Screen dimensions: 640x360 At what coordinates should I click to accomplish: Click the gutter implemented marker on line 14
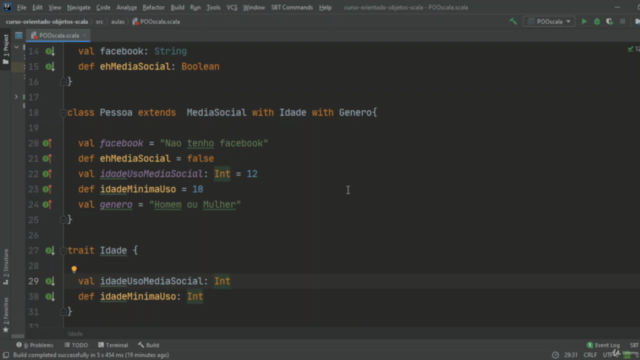pos(50,51)
